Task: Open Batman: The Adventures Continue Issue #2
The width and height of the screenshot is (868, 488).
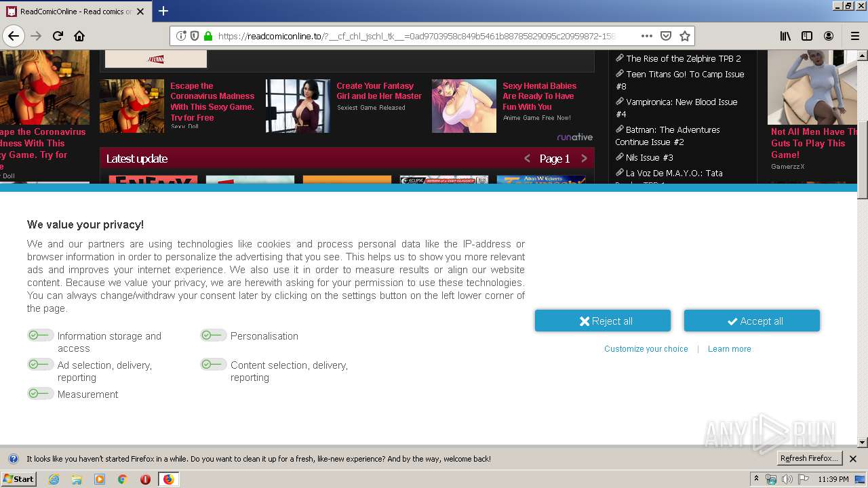Action: coord(668,136)
